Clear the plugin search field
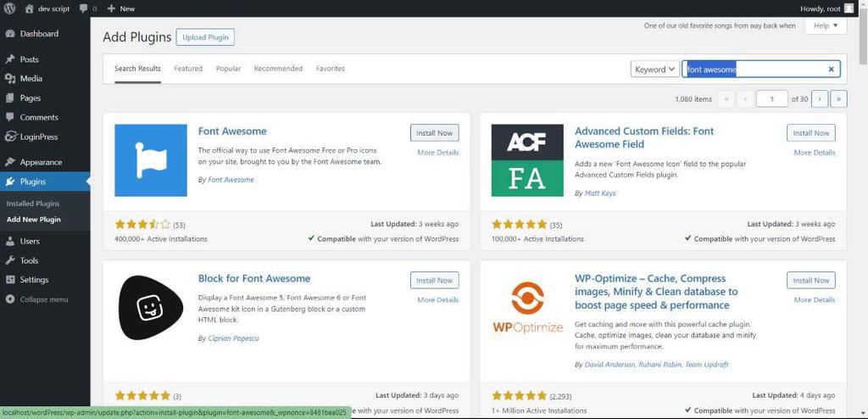 [831, 70]
